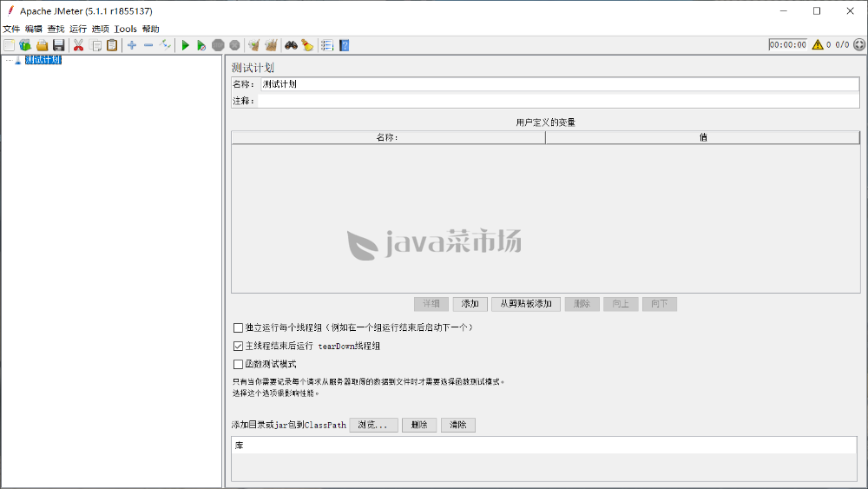This screenshot has height=489, width=868.
Task: Click the 删除 button under variables table
Action: pyautogui.click(x=582, y=304)
